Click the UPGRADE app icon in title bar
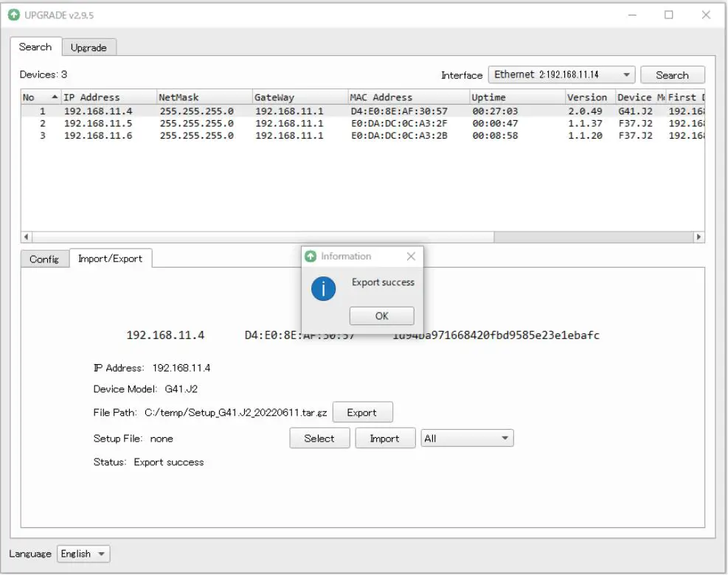The height and width of the screenshot is (575, 728). tap(14, 15)
